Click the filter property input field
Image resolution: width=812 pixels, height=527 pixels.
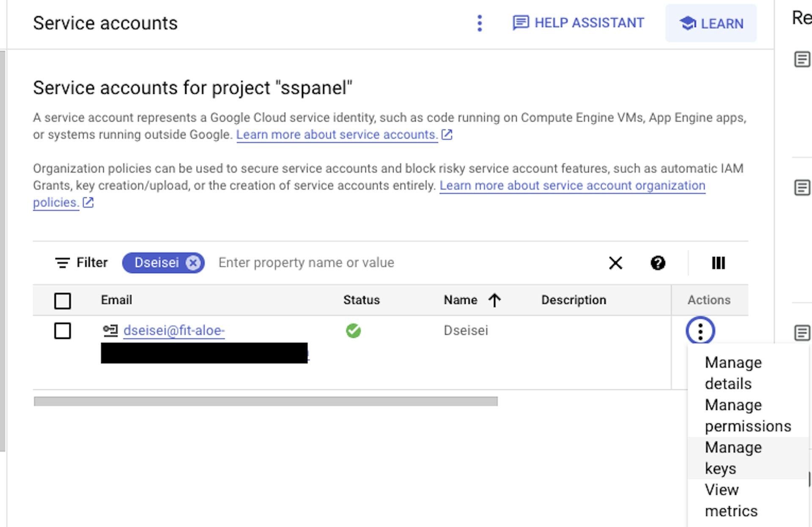click(381, 263)
